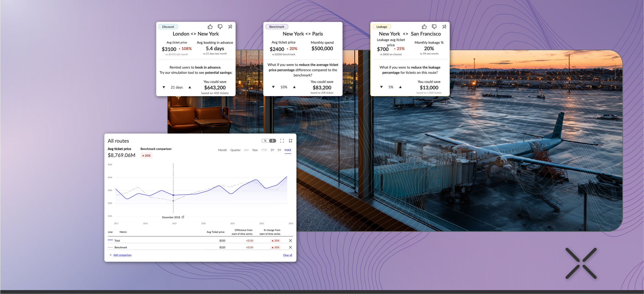Viewport: 644px width, 294px height.
Task: Bookmark the All routes chart
Action: (291, 141)
